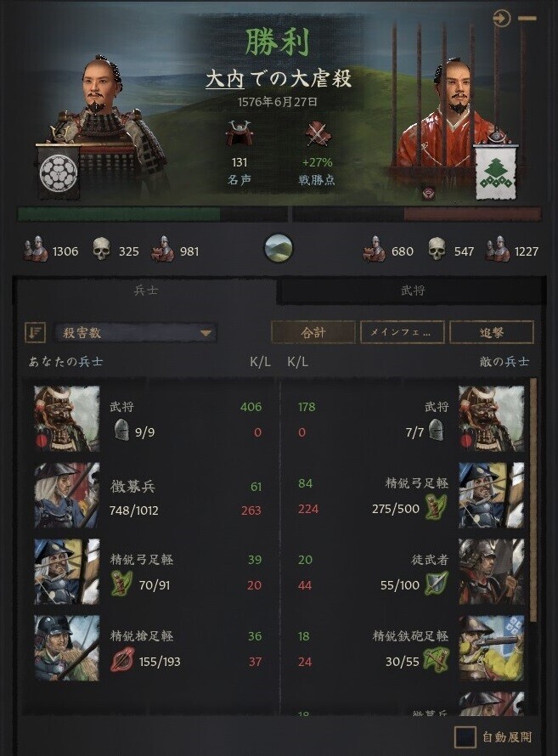This screenshot has height=756, width=558.
Task: Open the 殺害数 sort dropdown
Action: (x=135, y=332)
